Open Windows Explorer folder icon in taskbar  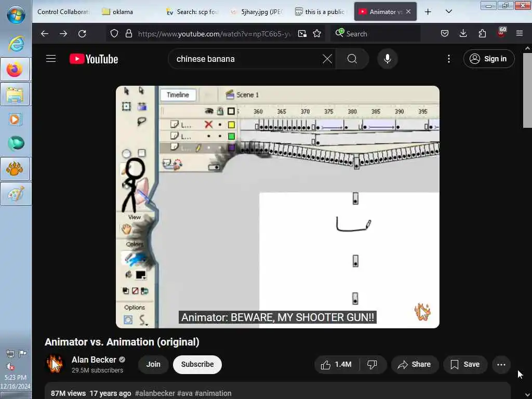[x=15, y=95]
